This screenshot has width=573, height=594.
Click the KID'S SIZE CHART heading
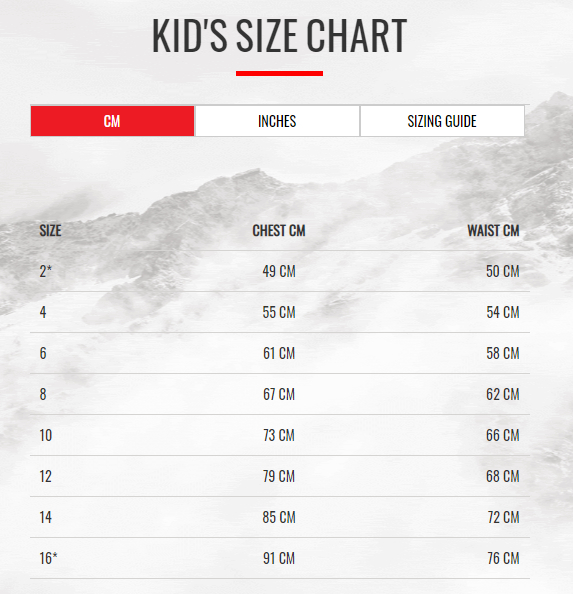(x=279, y=36)
